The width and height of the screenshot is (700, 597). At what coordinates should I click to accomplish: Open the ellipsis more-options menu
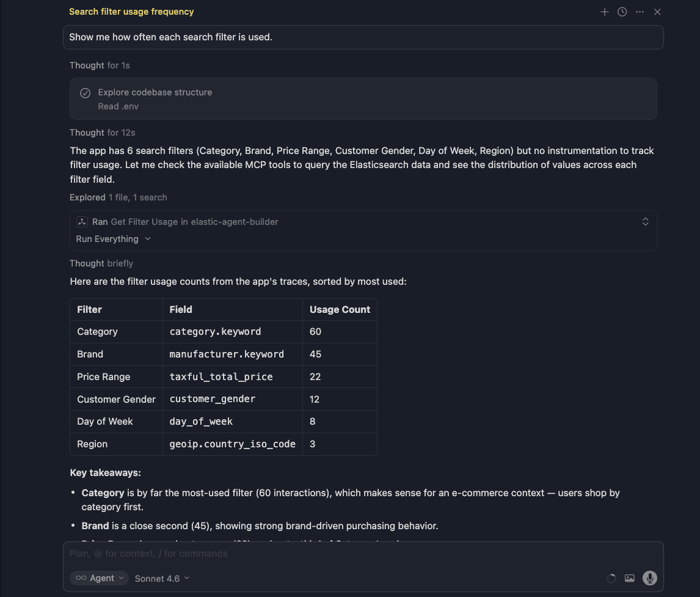(x=640, y=12)
